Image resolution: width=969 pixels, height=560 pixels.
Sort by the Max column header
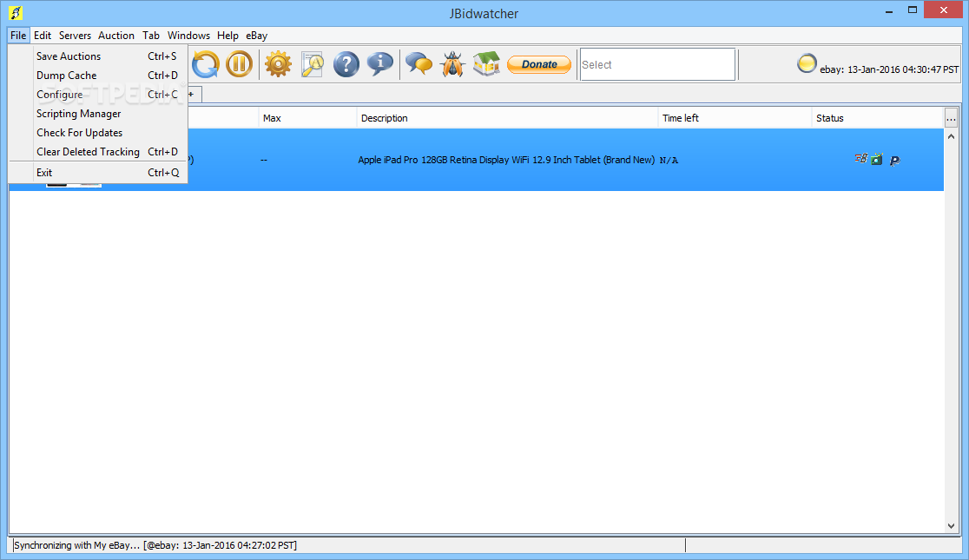(307, 118)
